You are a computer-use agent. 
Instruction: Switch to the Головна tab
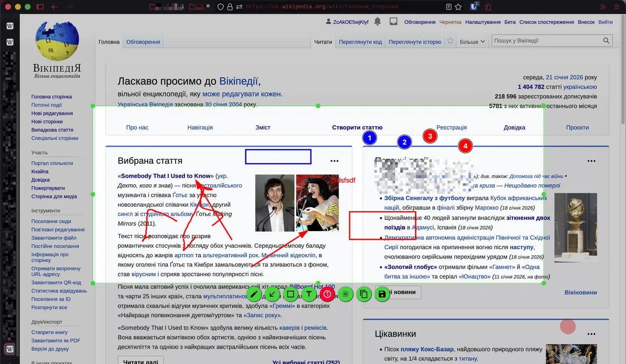click(x=109, y=42)
